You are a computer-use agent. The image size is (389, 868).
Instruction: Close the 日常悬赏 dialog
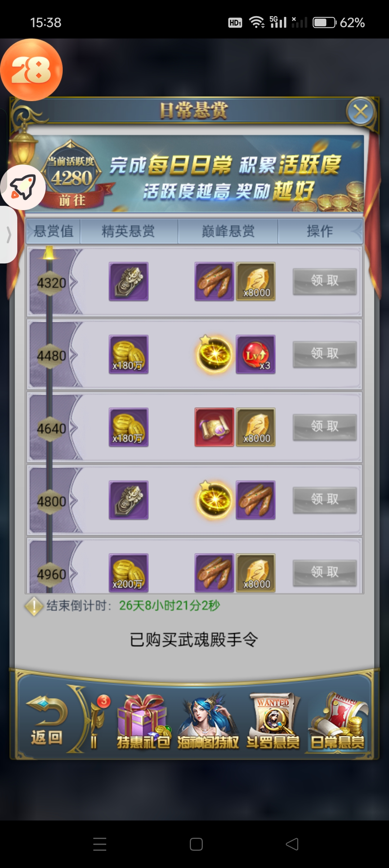(361, 112)
